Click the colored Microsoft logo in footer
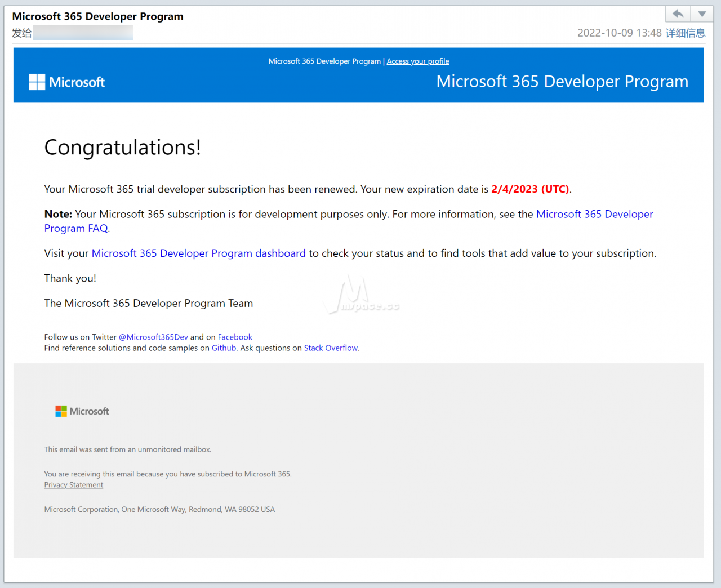Viewport: 721px width, 588px height. click(x=82, y=411)
